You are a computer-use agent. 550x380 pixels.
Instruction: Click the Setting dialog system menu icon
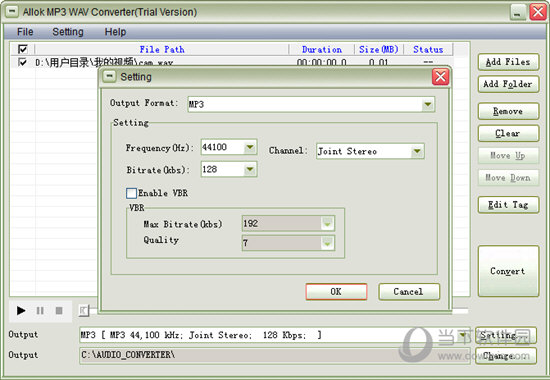(x=109, y=76)
